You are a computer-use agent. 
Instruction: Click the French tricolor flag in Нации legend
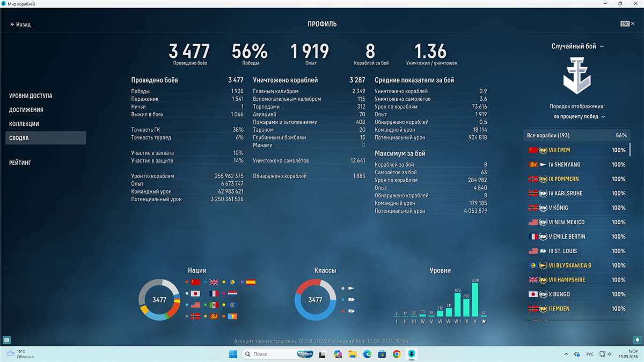click(214, 294)
